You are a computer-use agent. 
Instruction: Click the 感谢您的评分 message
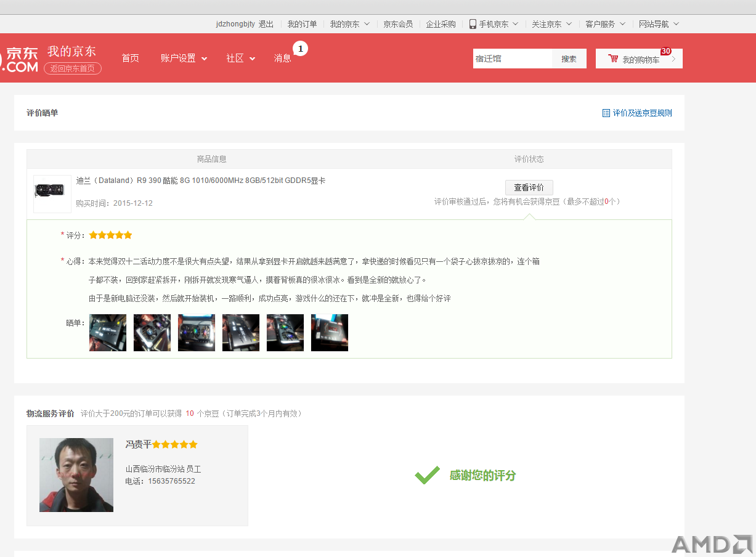(482, 475)
